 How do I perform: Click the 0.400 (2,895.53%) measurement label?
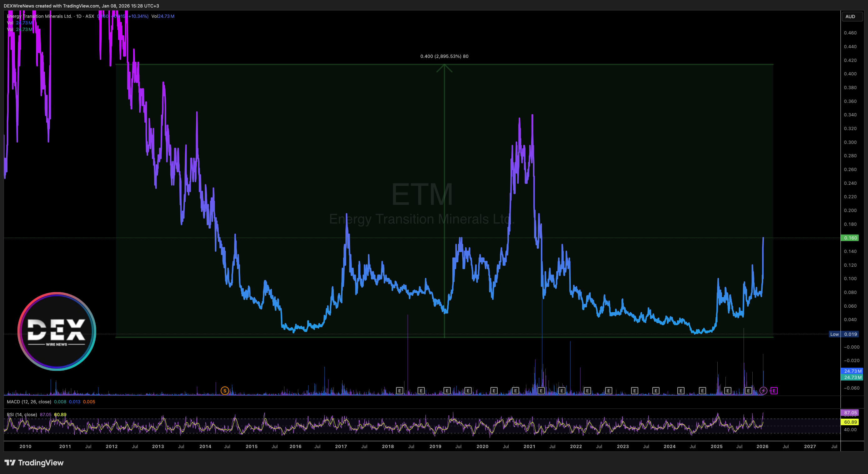tap(444, 56)
